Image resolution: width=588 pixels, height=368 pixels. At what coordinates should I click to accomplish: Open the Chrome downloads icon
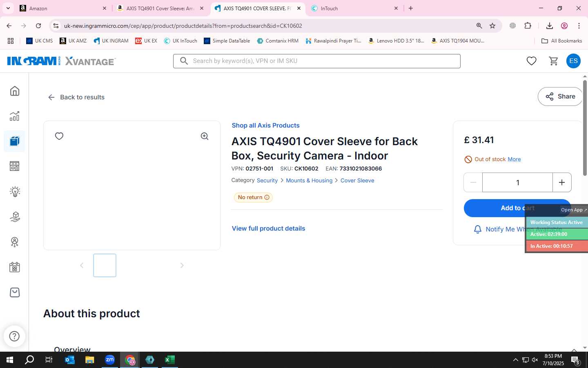pos(549,26)
